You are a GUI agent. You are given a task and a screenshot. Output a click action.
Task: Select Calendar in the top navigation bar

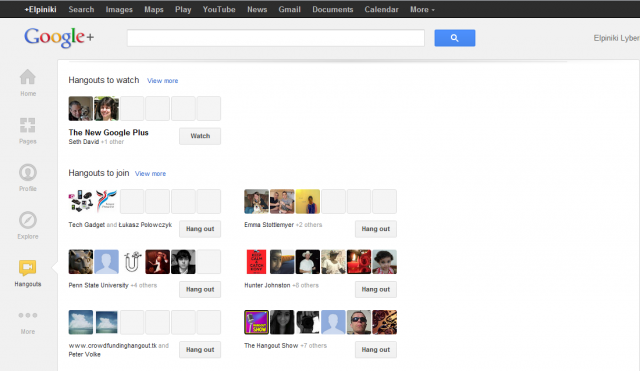tap(381, 9)
